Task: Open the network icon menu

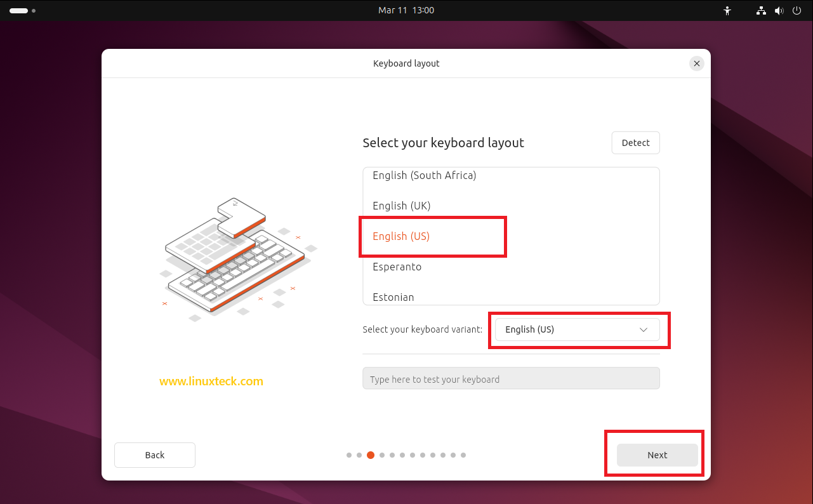Action: tap(761, 10)
